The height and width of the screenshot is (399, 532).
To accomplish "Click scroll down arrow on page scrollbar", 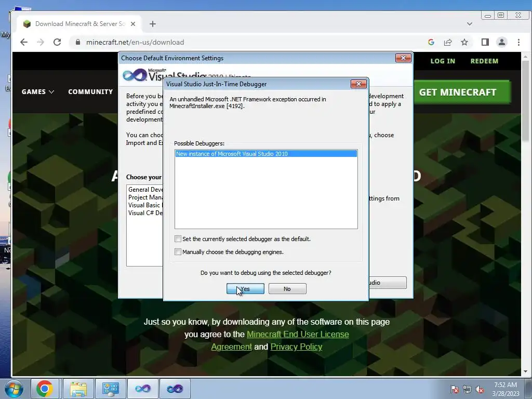I will [526, 372].
